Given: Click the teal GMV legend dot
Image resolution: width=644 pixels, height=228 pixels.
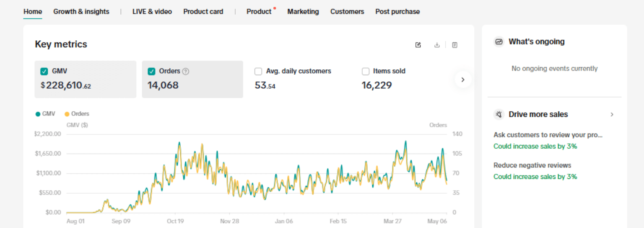Looking at the screenshot, I should [38, 114].
